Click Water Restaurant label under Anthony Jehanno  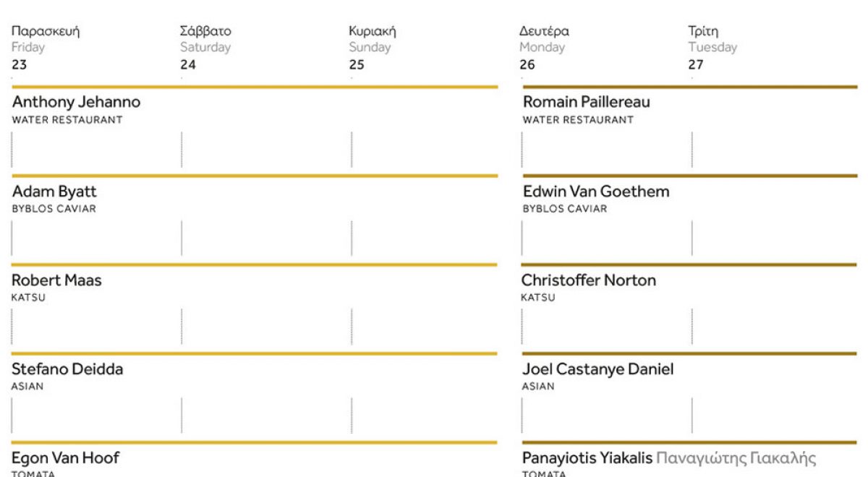(67, 120)
